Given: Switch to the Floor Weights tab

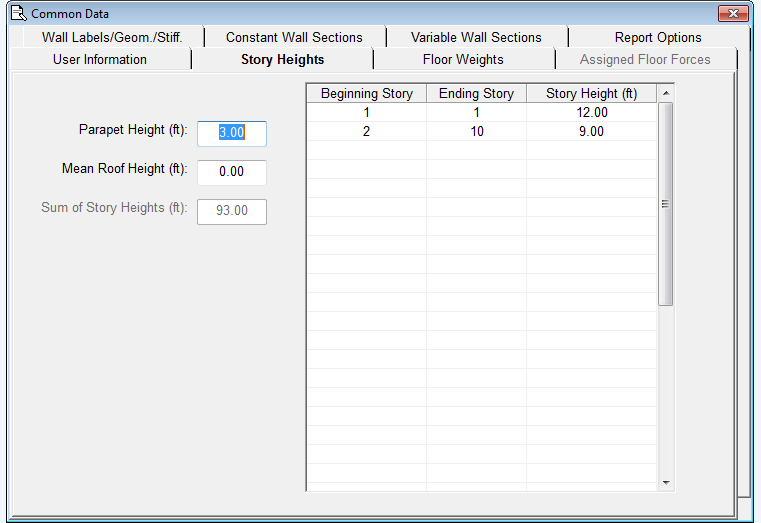Looking at the screenshot, I should pos(463,59).
